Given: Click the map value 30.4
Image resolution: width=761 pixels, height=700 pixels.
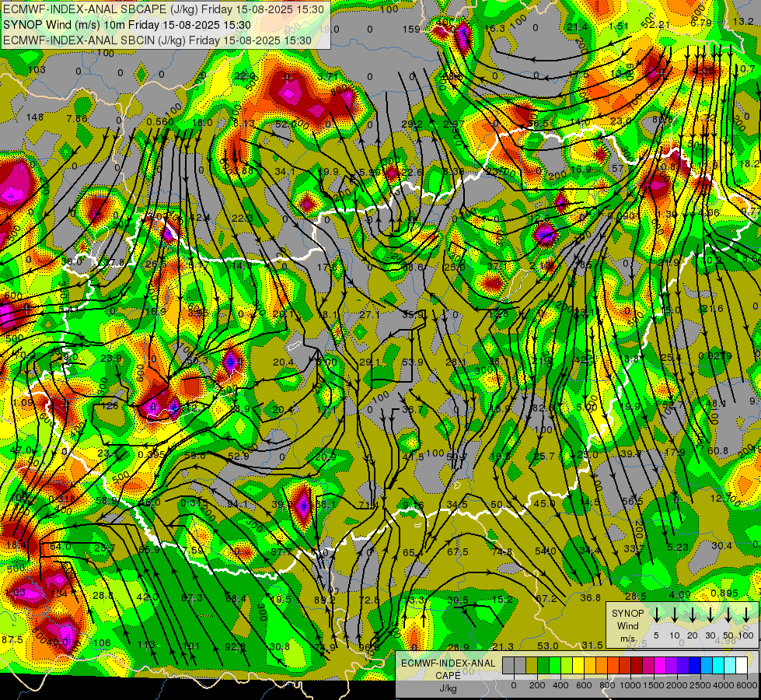Looking at the screenshot, I should point(721,546).
